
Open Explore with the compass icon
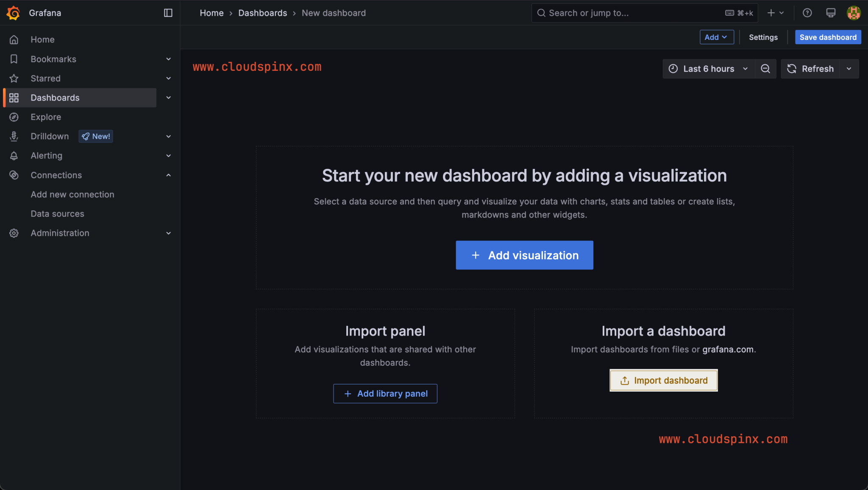pos(14,117)
